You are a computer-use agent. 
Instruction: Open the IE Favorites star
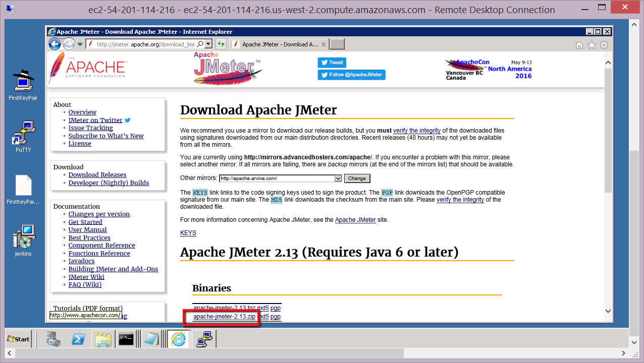coord(592,45)
